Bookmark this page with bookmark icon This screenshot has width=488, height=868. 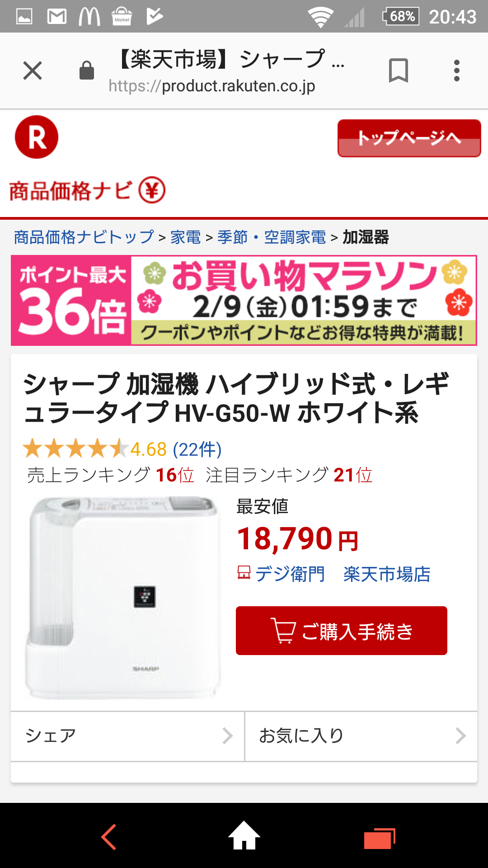coord(398,71)
